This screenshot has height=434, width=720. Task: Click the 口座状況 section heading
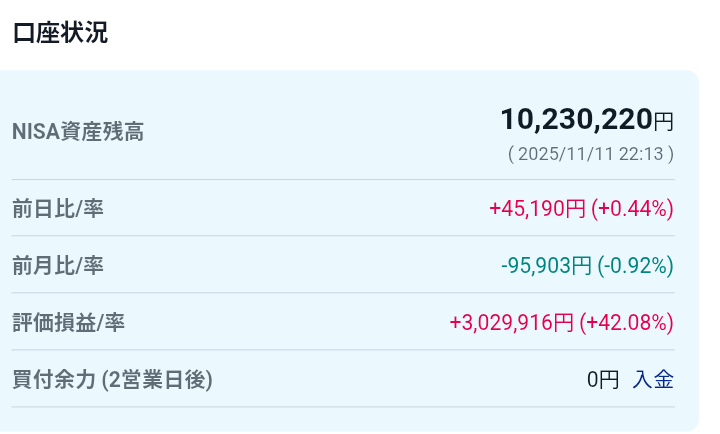[60, 33]
